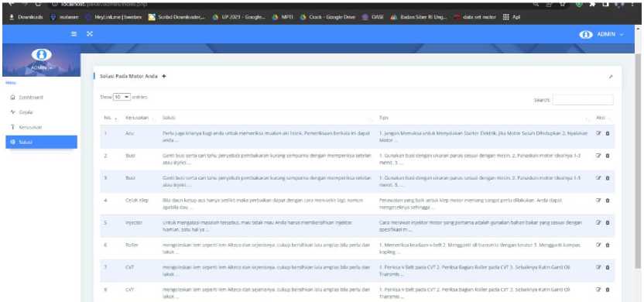
Task: Delete the Aki row (row 1)
Action: pyautogui.click(x=608, y=133)
